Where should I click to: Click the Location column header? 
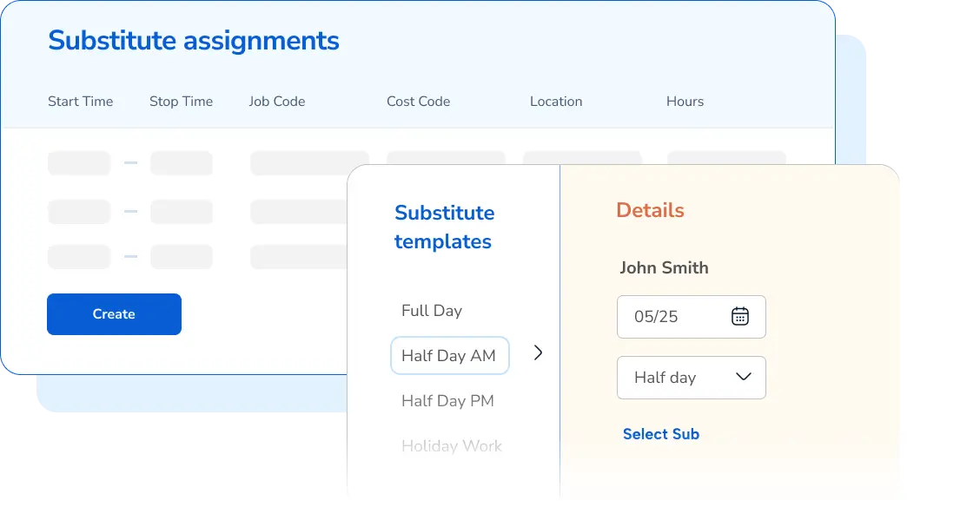tap(556, 102)
